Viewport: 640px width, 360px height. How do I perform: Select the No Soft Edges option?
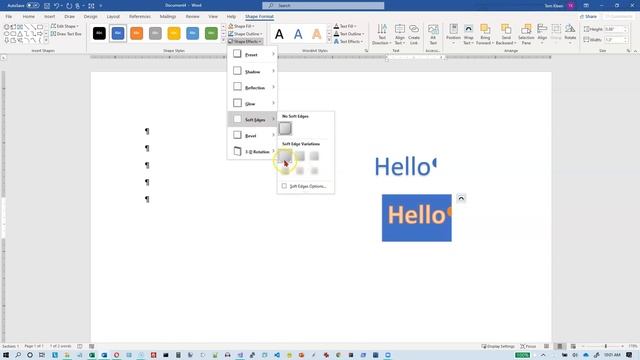(x=285, y=128)
